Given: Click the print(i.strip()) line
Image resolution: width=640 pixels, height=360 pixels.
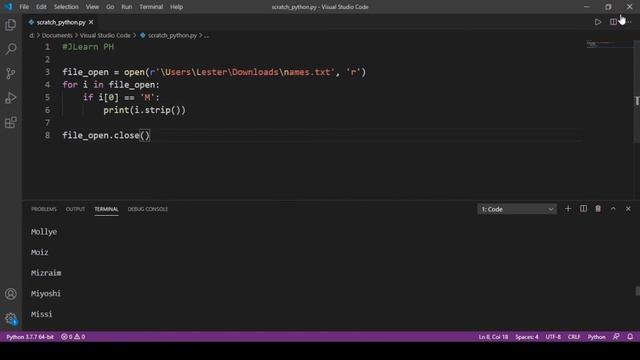Looking at the screenshot, I should pyautogui.click(x=144, y=110).
